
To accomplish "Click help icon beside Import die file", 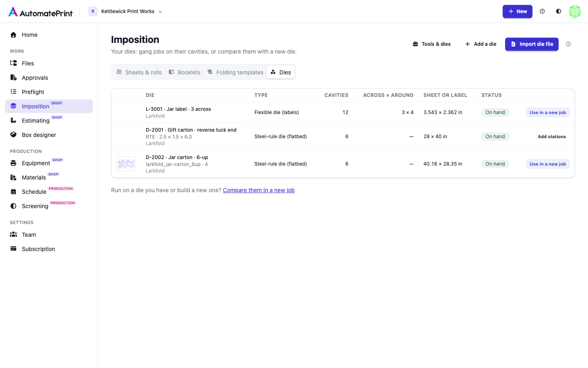I will click(x=568, y=44).
